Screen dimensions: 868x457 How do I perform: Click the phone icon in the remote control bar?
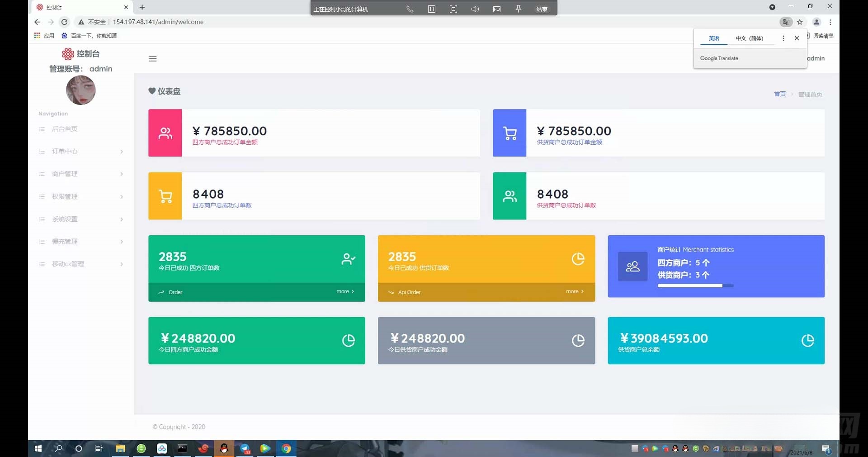410,9
